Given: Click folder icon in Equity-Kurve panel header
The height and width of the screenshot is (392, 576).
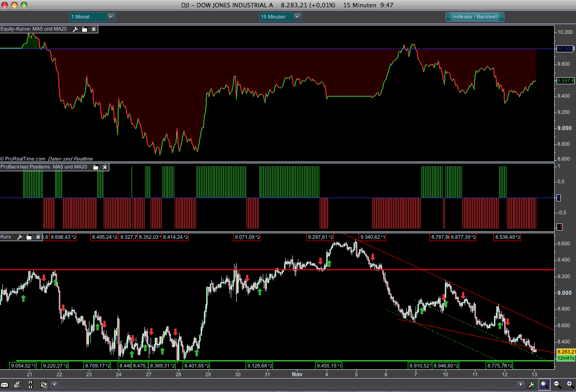Looking at the screenshot, I should click(x=85, y=29).
